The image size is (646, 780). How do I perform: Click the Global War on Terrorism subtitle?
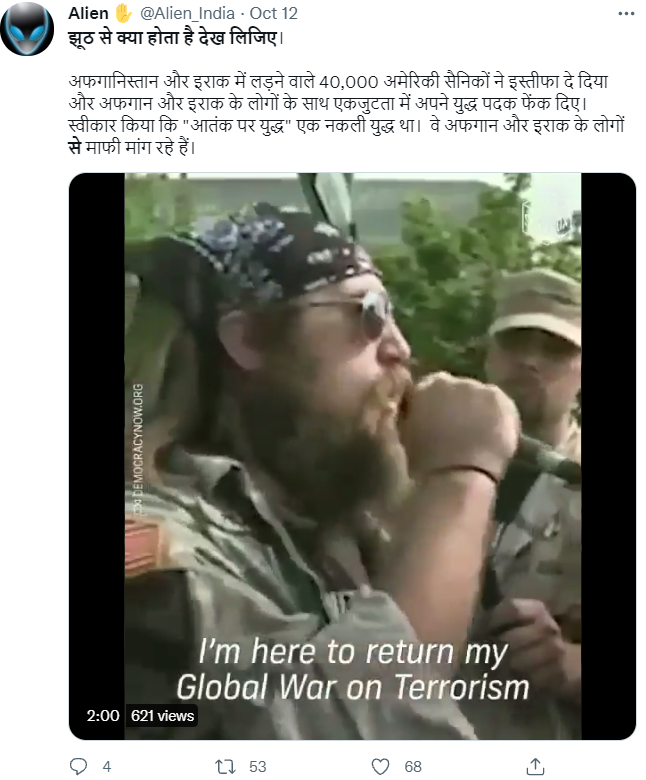point(353,687)
